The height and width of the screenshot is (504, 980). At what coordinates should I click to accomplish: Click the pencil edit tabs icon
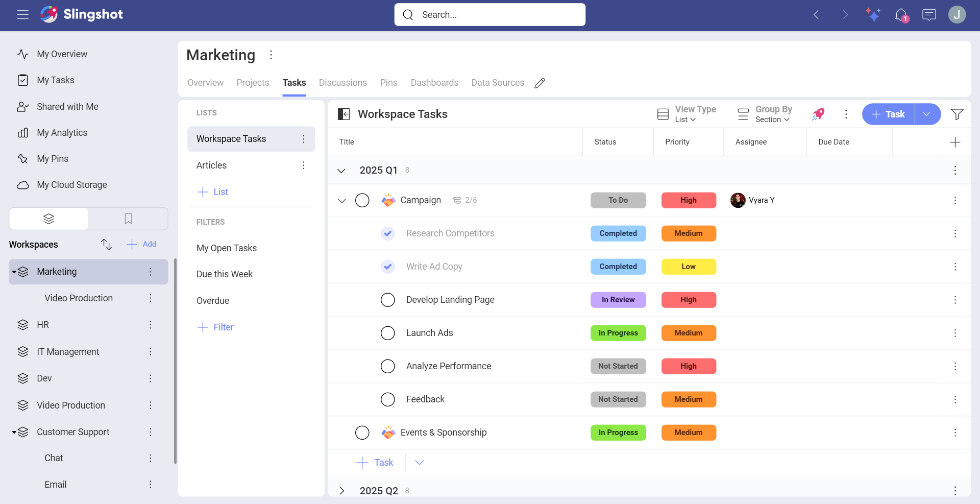[x=540, y=83]
